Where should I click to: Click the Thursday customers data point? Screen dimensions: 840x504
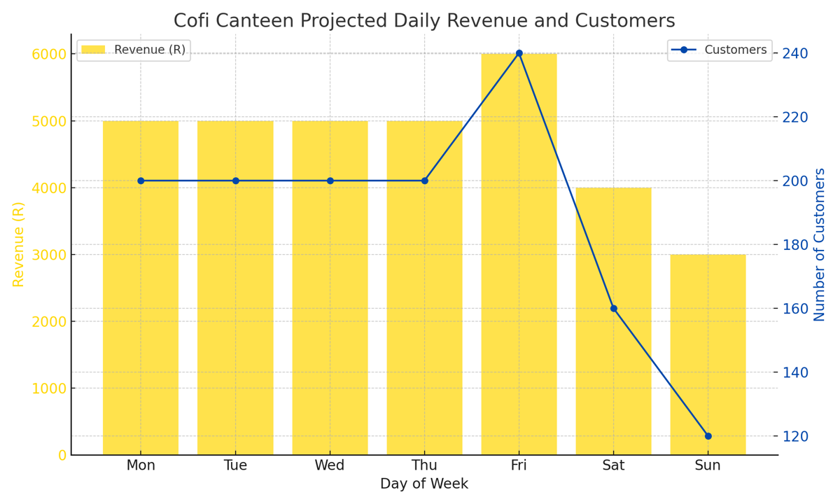click(x=424, y=181)
